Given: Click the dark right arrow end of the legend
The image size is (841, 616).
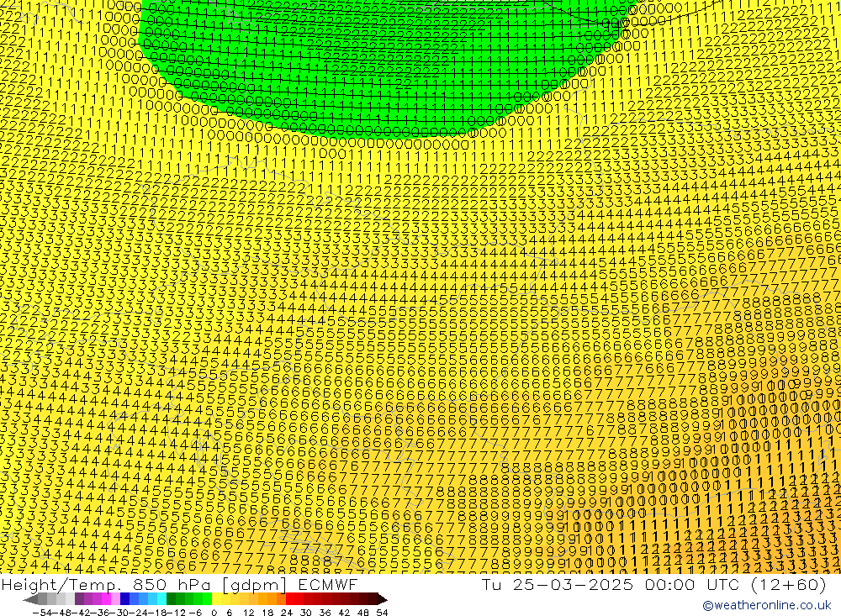Looking at the screenshot, I should point(383,600).
